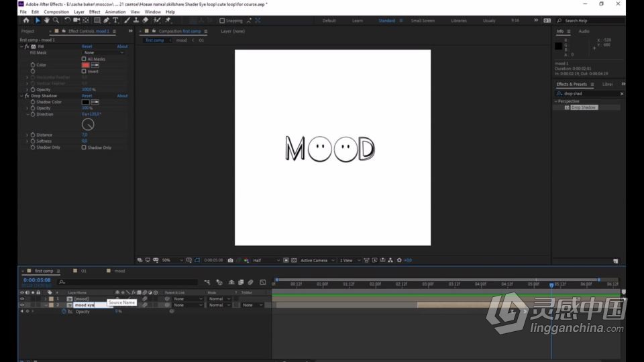Select the Clone Stamp tool
Viewport: 644px width, 362px height.
tap(136, 20)
